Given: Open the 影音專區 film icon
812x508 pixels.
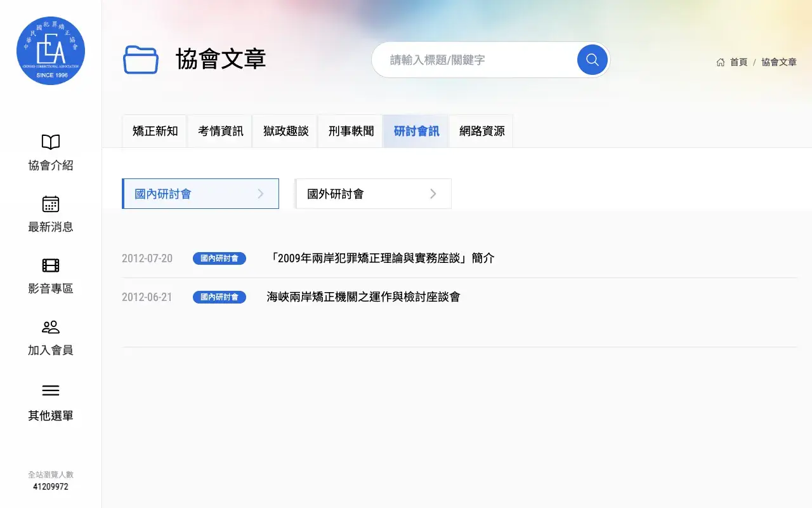Looking at the screenshot, I should pyautogui.click(x=51, y=265).
